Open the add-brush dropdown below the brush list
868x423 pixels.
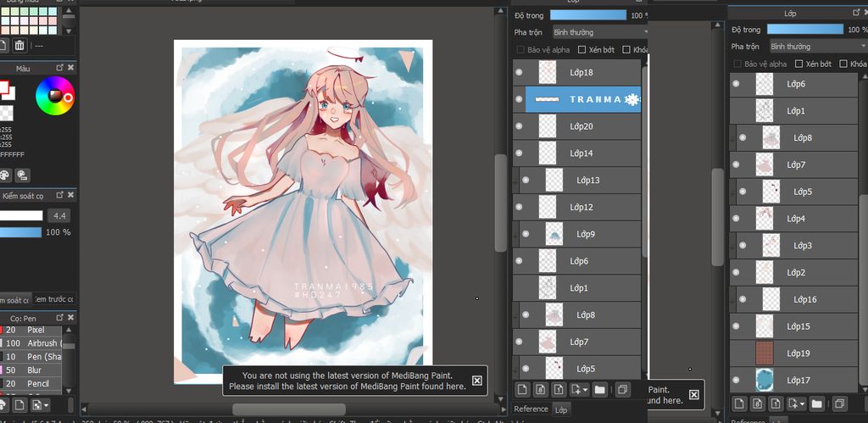click(x=41, y=405)
